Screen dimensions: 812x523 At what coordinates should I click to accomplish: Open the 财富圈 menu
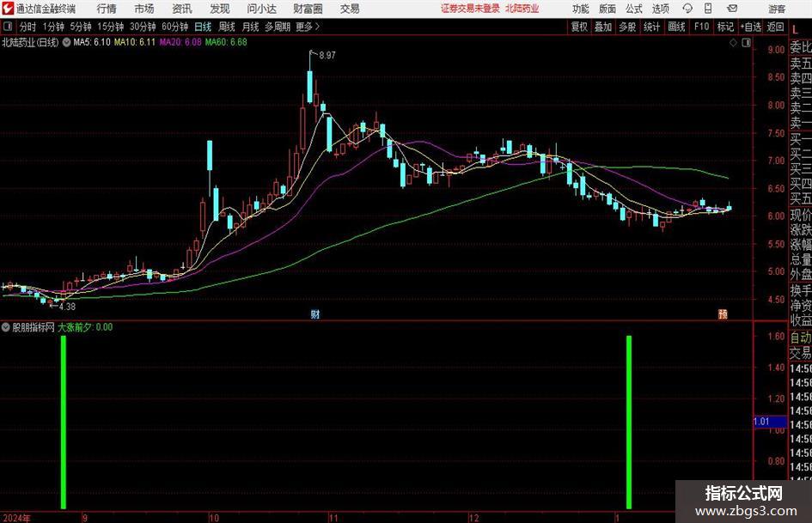[308, 9]
